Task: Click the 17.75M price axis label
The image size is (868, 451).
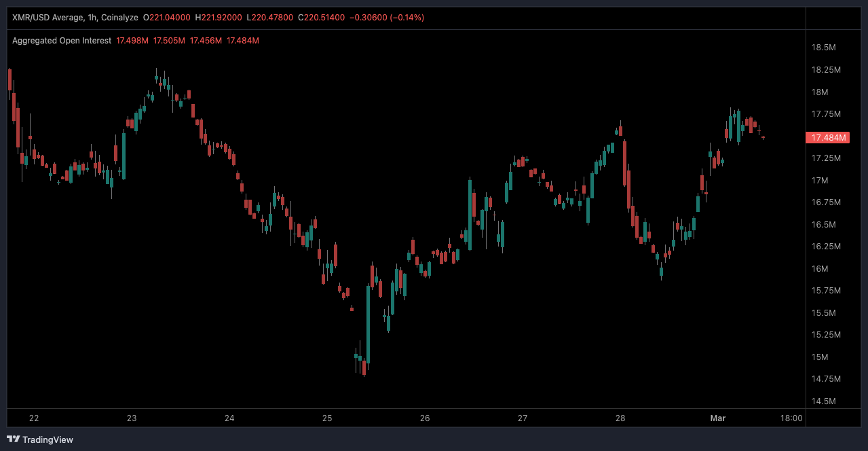Action: (x=826, y=114)
